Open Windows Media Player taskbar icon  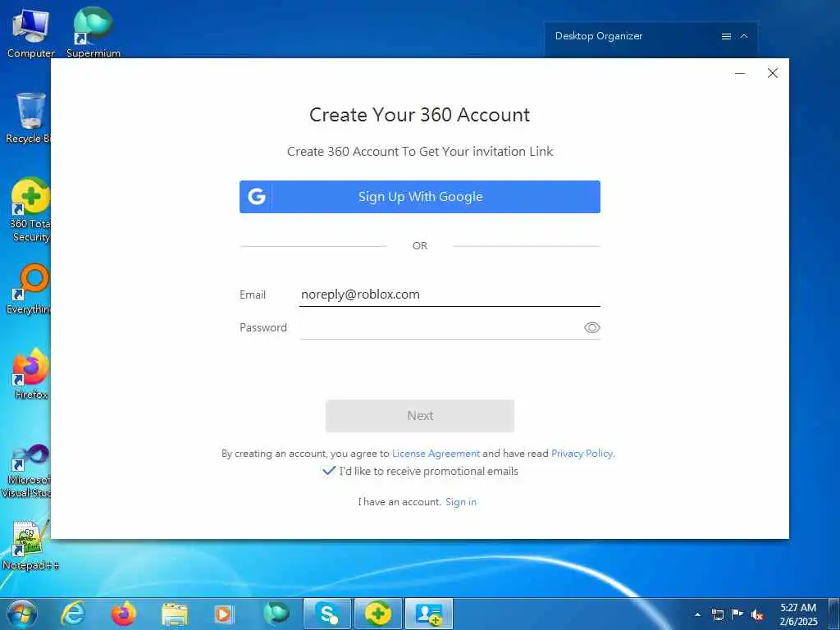pyautogui.click(x=224, y=614)
